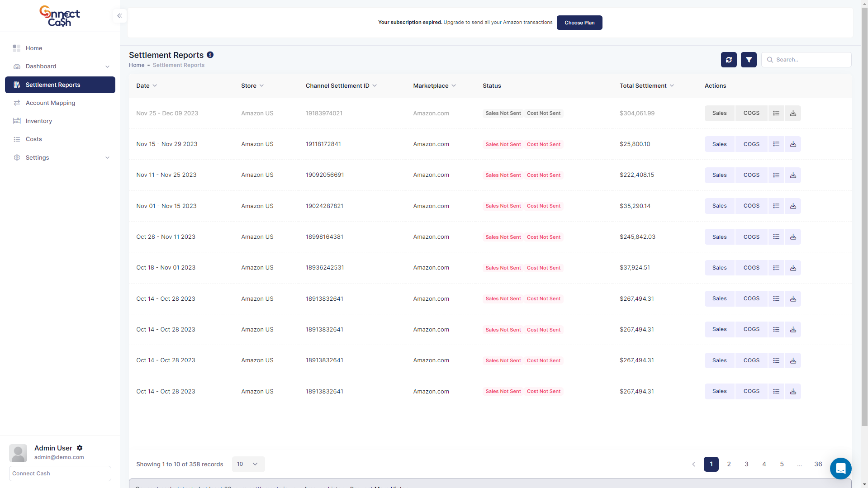Open the chat support bubble
The image size is (868, 488).
840,468
